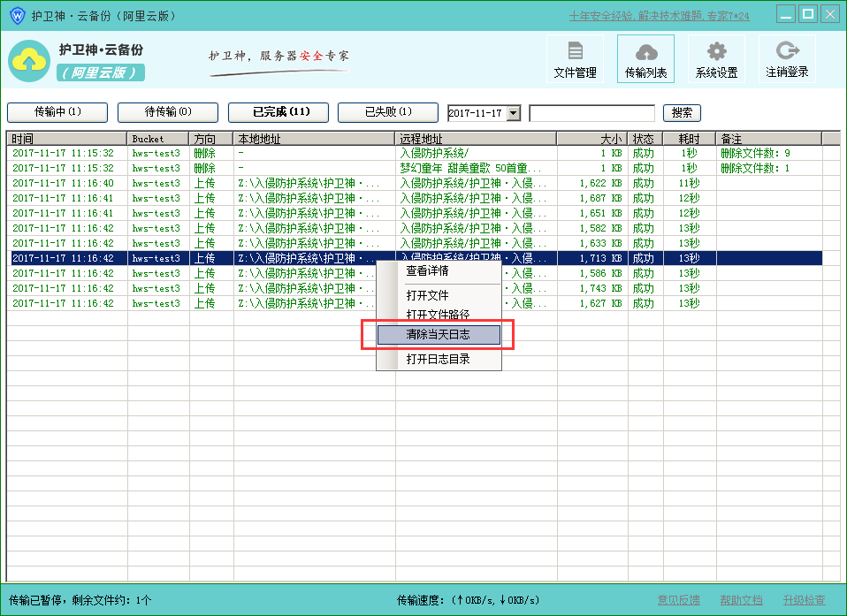Sort by the 方向 column header

pos(211,139)
